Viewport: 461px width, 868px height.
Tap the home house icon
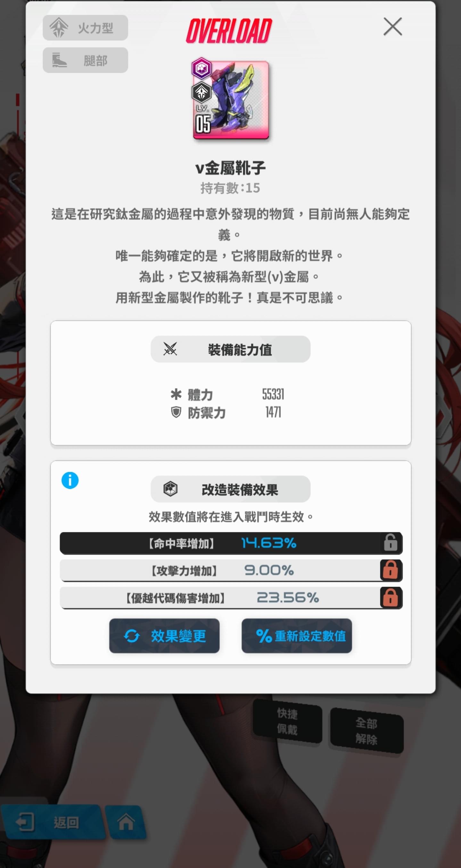pyautogui.click(x=126, y=822)
